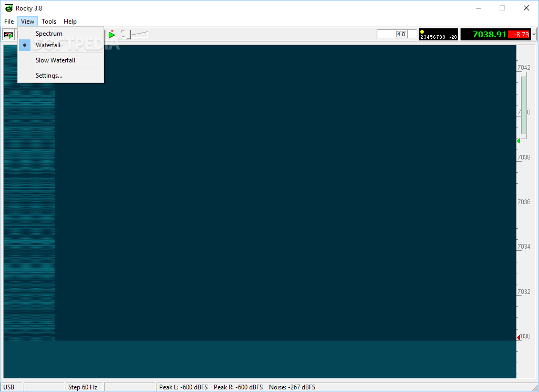Click the Peak R: -600 dBFS reading
The width and height of the screenshot is (539, 392).
point(238,387)
